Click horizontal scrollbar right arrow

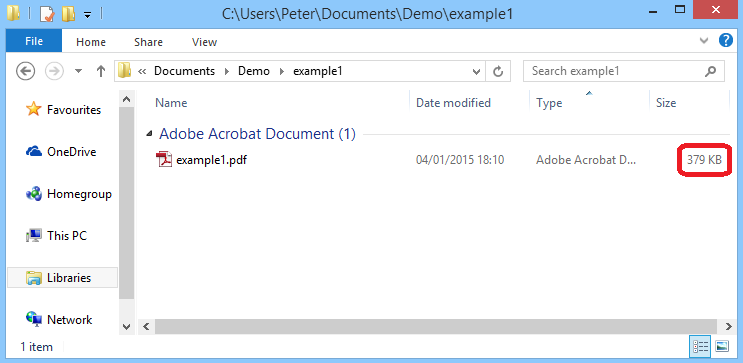point(728,327)
